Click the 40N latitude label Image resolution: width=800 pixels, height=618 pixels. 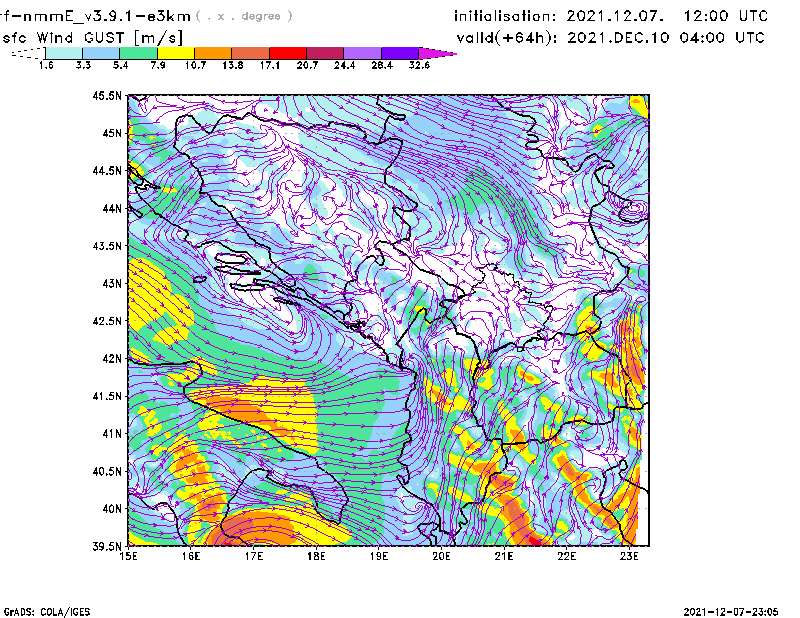click(112, 509)
